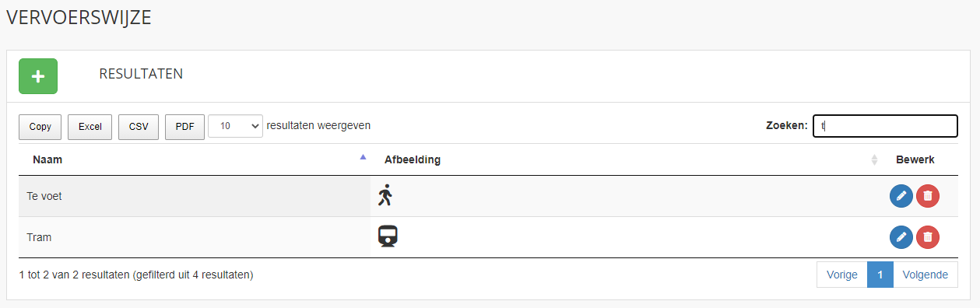Delete the Te voet row
This screenshot has width=980, height=308.
pos(928,196)
